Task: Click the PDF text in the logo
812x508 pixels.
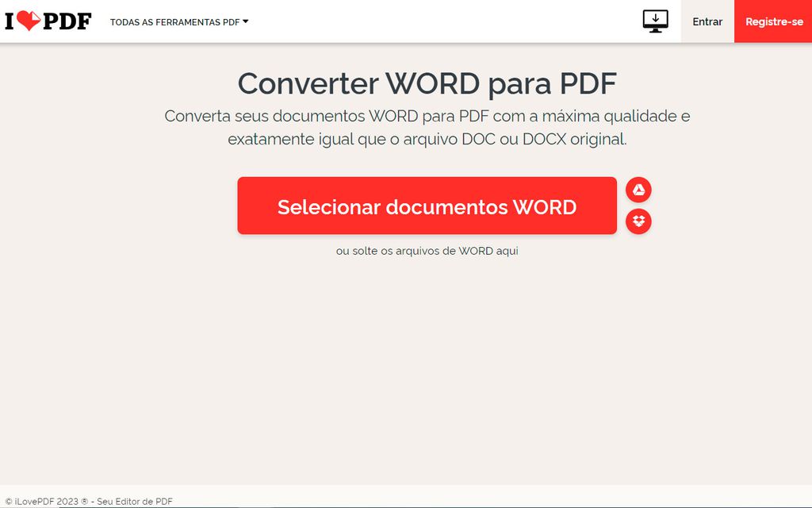Action: (67, 21)
